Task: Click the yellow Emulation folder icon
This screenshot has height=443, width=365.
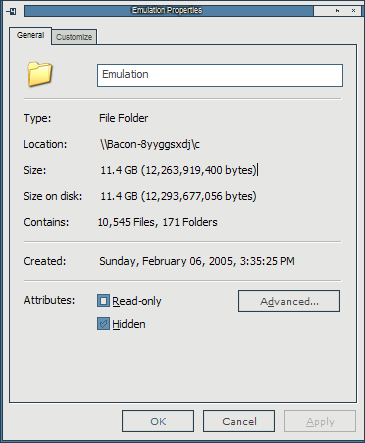Action: (x=40, y=74)
